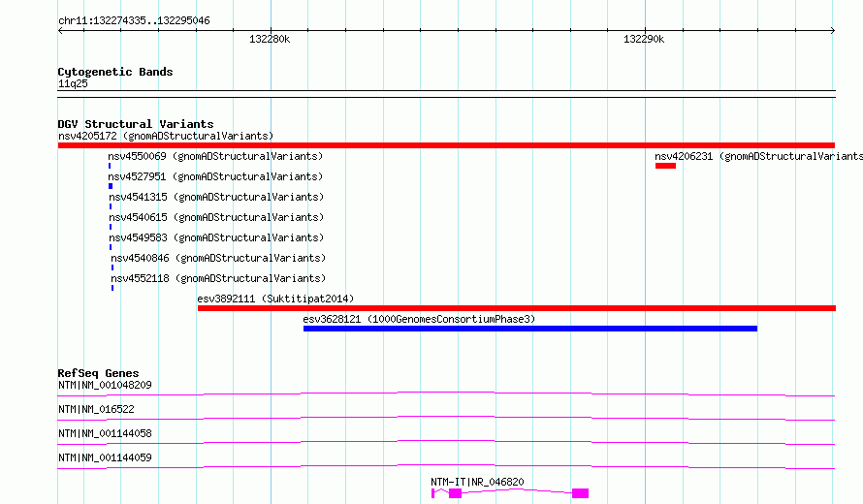Image resolution: width=863 pixels, height=504 pixels.
Task: Open the NTM|NM_001144059 gene label
Action: coord(105,457)
